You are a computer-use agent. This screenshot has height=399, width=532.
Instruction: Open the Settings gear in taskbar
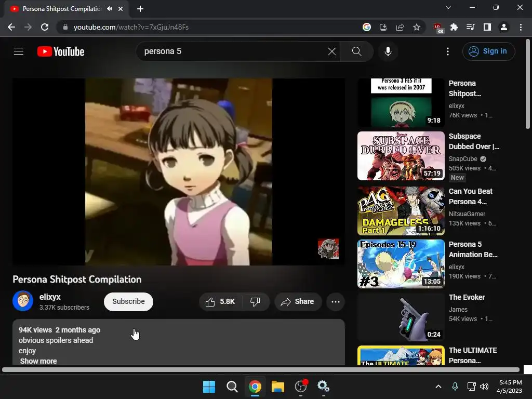[x=323, y=387]
